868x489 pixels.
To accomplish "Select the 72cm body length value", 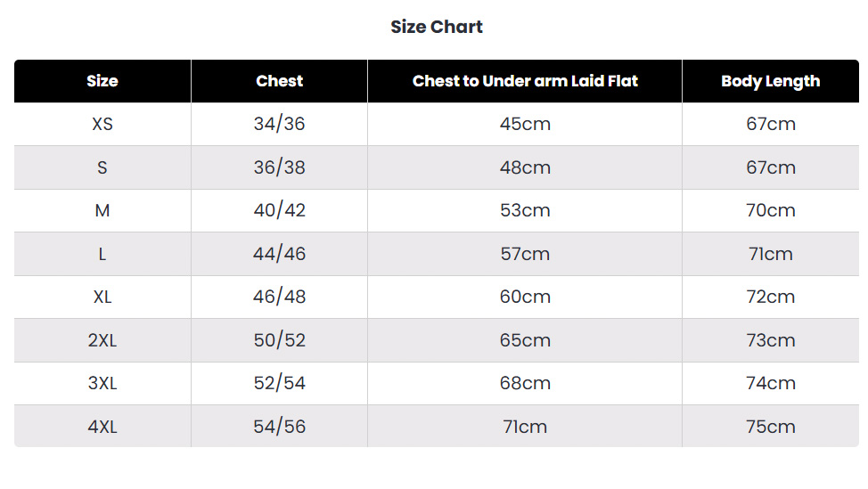I will (771, 297).
